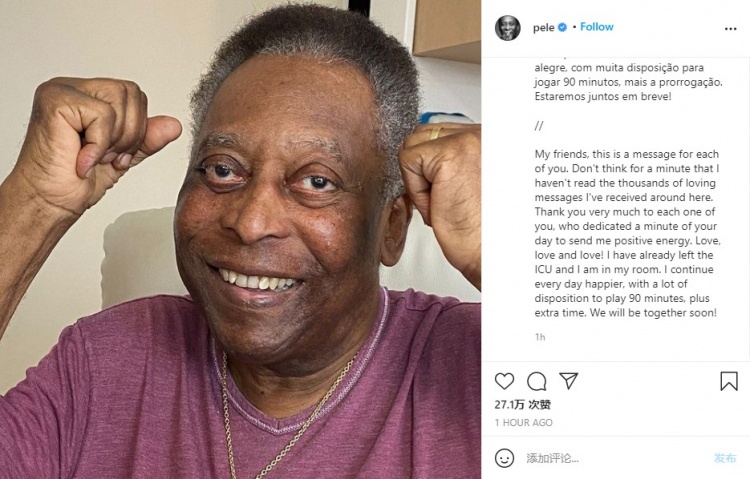Click the blue verified badge next to pele
The height and width of the screenshot is (479, 750).
pyautogui.click(x=562, y=28)
